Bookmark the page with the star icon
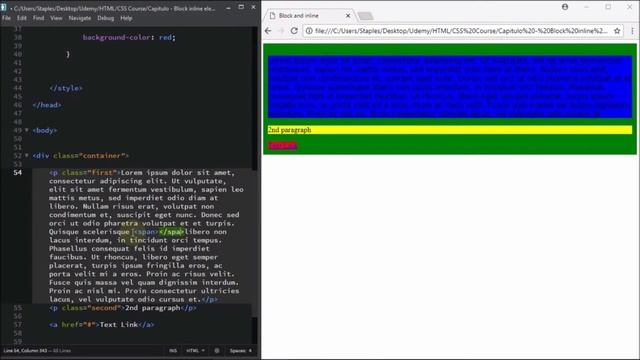The width and height of the screenshot is (640, 360). 617,31
